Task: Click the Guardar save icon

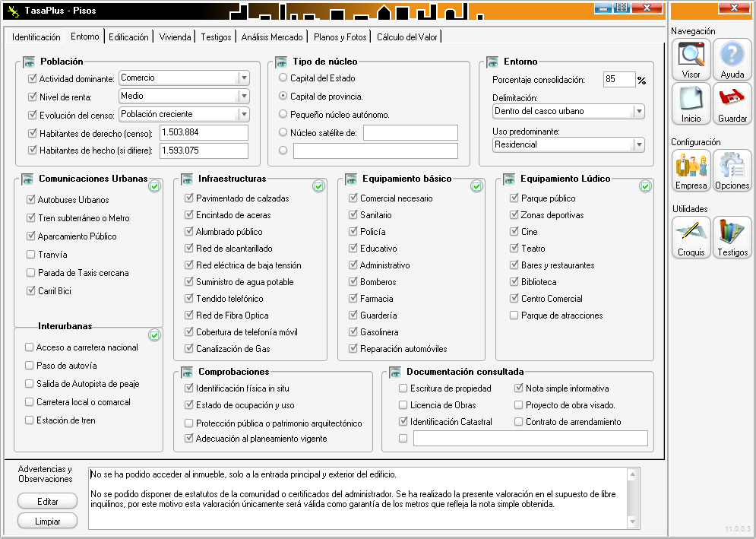Action: click(732, 103)
